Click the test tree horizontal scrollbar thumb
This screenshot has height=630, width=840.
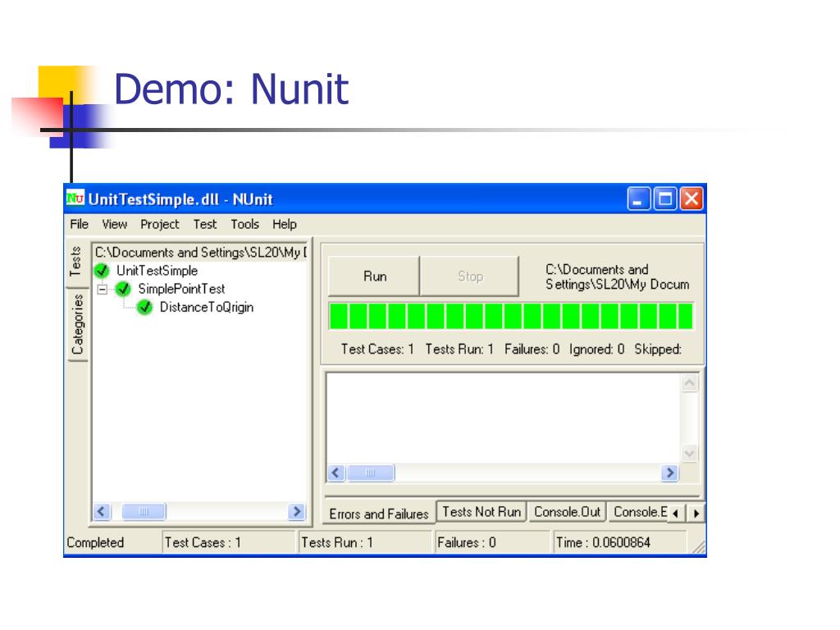(144, 512)
